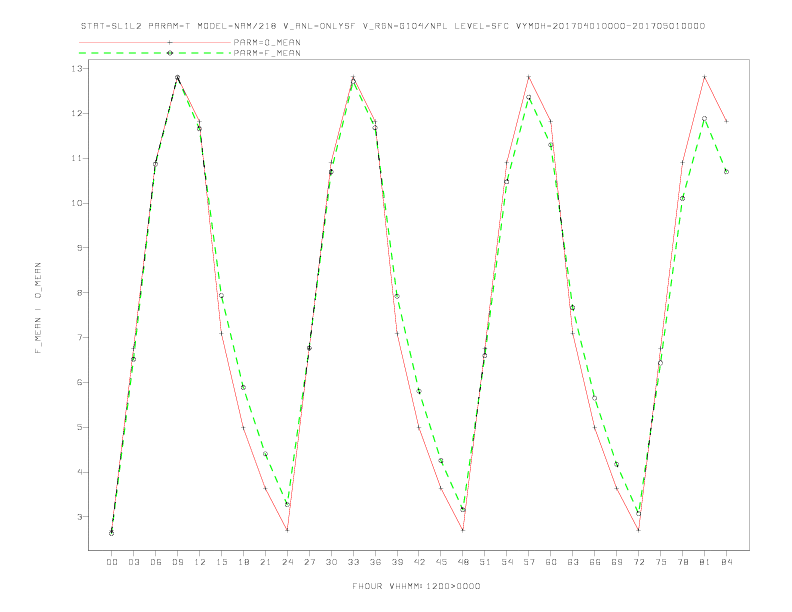This screenshot has height=612, width=792.
Task: Click the F_MEAN circle marker at hour 00
Action: [x=112, y=533]
